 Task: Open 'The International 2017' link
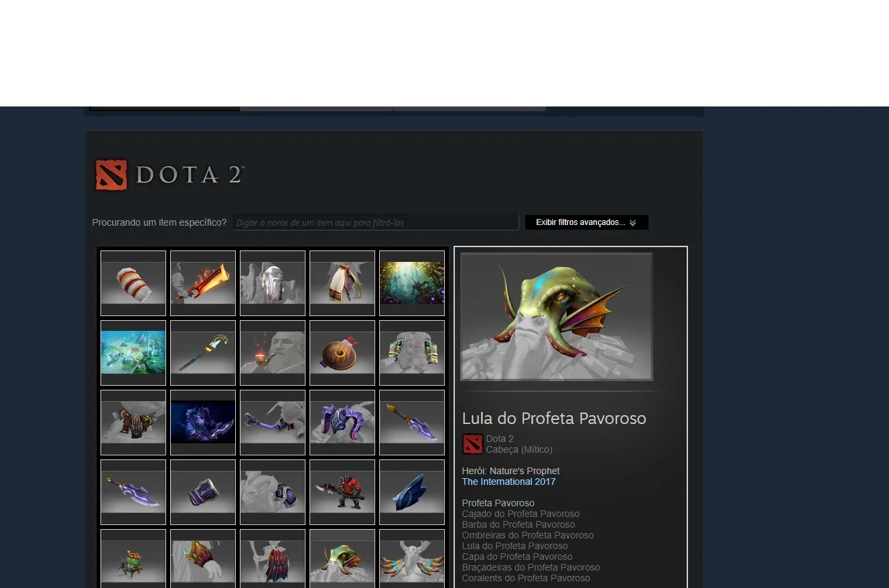point(508,482)
